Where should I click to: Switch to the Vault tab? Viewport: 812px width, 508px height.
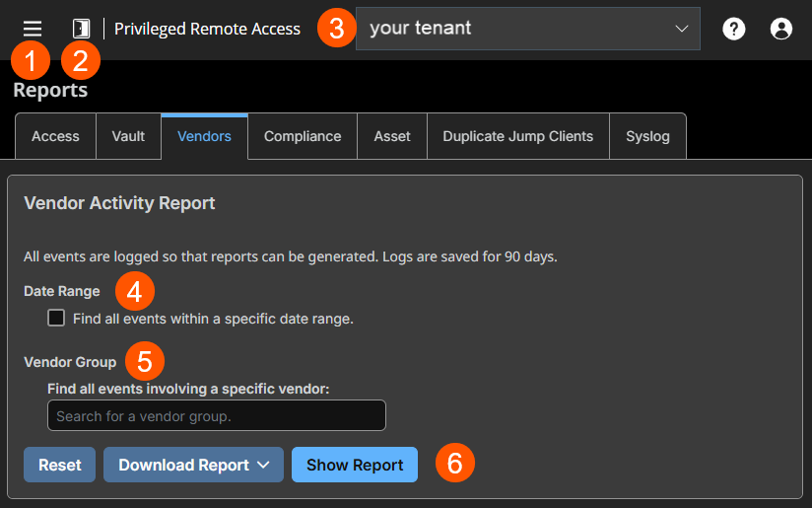[128, 136]
